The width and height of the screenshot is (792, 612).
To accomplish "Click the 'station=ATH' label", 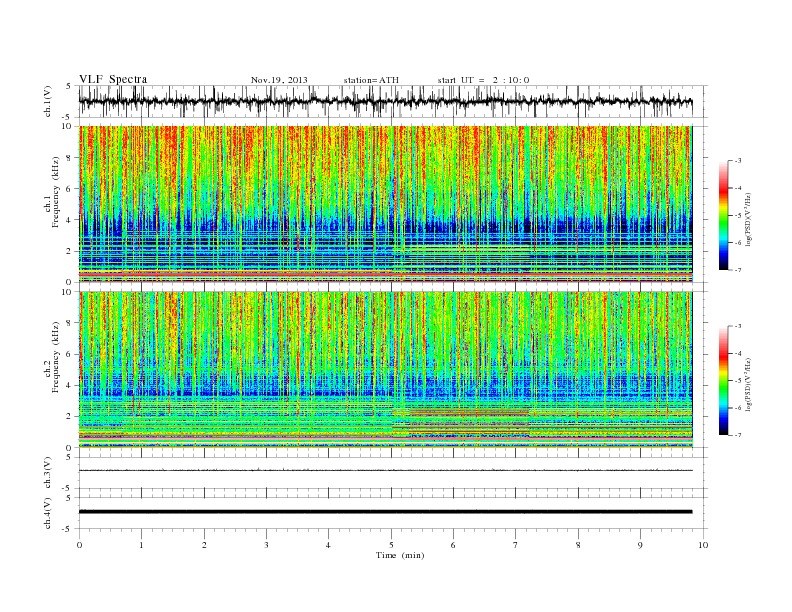I will pyautogui.click(x=371, y=80).
